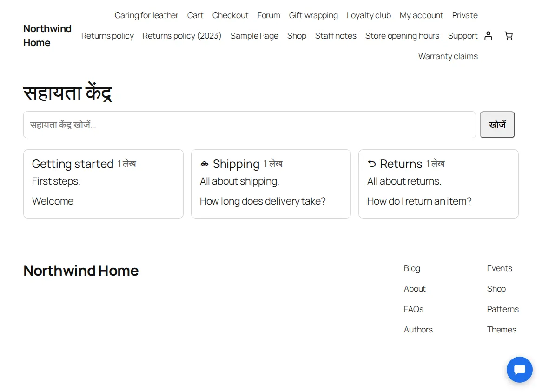Open FAQs footer link
This screenshot has width=542, height=392.
(414, 309)
